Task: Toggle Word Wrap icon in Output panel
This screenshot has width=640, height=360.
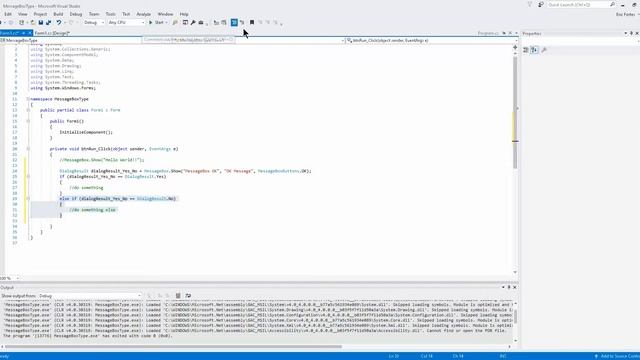Action: (x=188, y=296)
